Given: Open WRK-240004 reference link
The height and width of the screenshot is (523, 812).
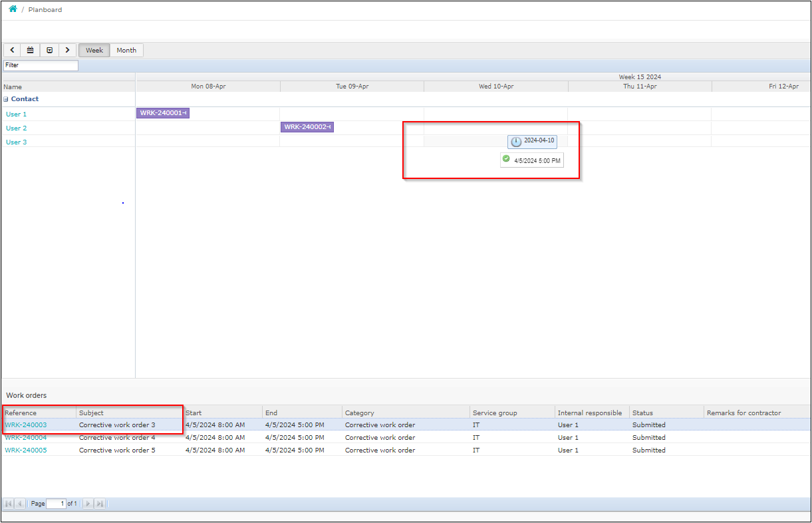Looking at the screenshot, I should click(x=26, y=438).
